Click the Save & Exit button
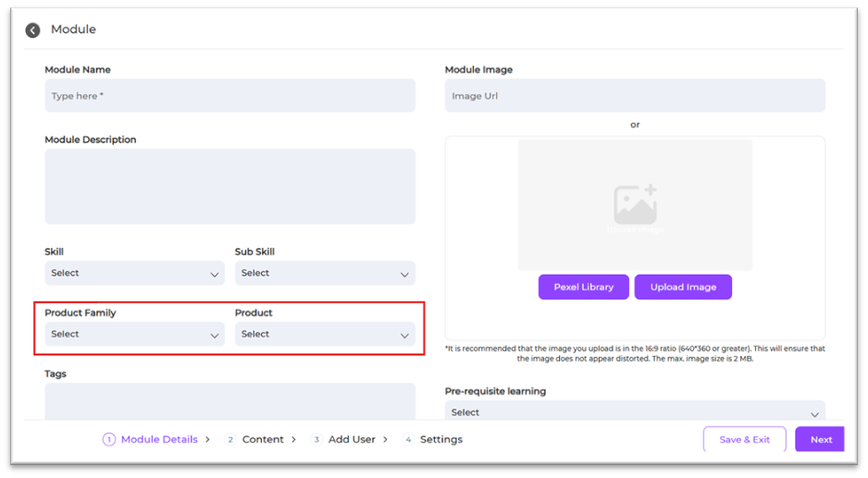Screen dimensions: 868x478 (744, 440)
